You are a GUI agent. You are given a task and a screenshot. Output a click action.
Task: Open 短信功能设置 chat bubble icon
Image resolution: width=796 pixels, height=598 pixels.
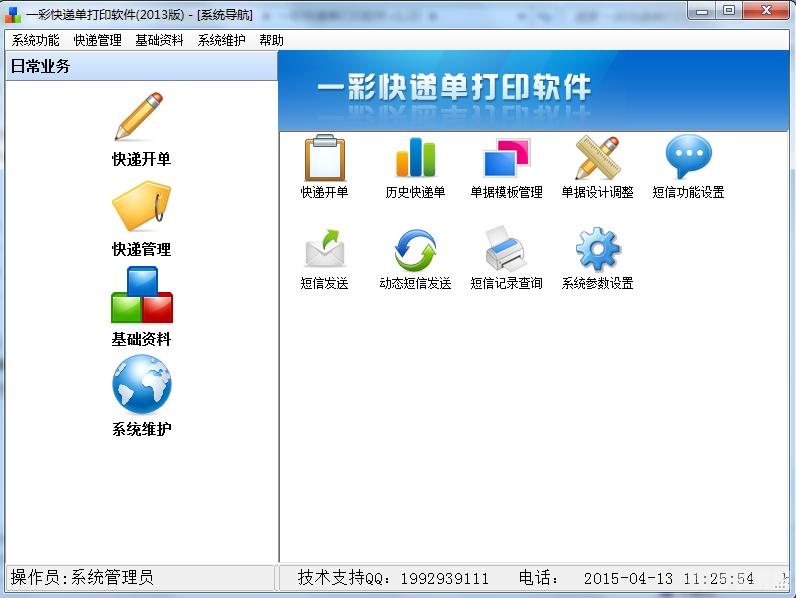pos(688,159)
